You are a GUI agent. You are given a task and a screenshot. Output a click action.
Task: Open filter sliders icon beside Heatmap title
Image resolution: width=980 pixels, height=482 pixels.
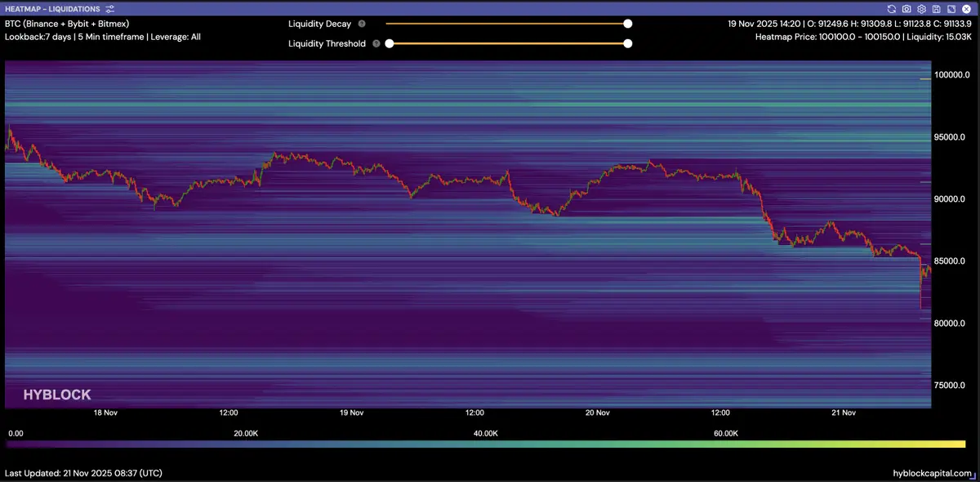[x=110, y=9]
